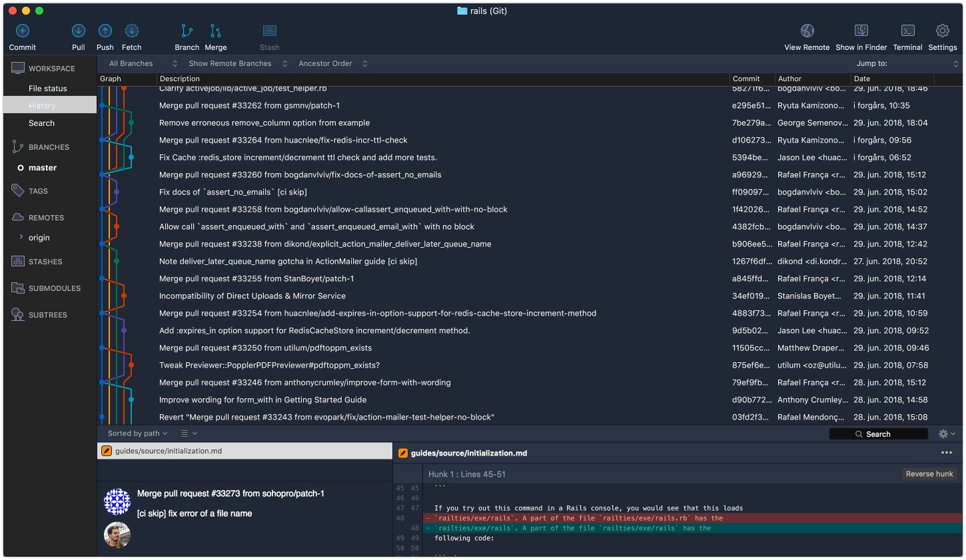Click the Tags section icon in sidebar
This screenshot has height=560, width=966.
18,191
